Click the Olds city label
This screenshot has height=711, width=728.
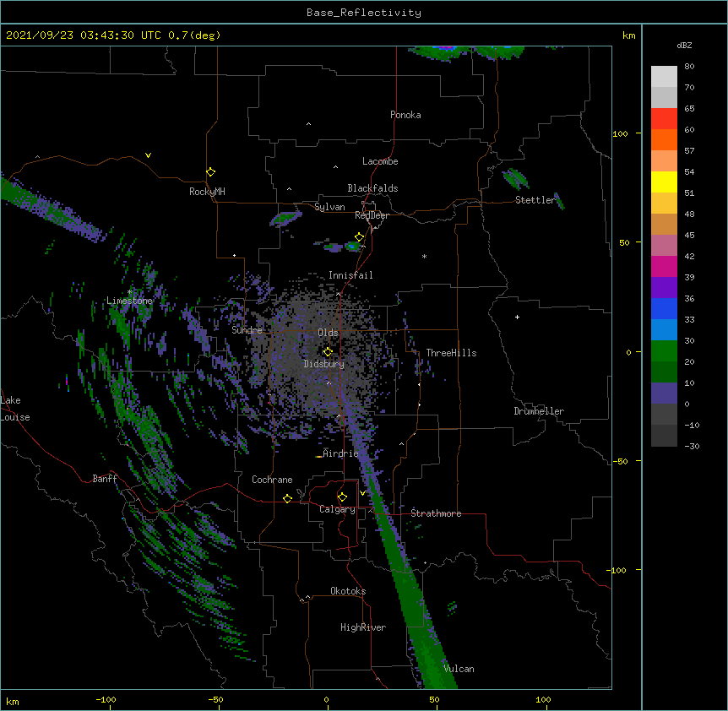pos(328,333)
